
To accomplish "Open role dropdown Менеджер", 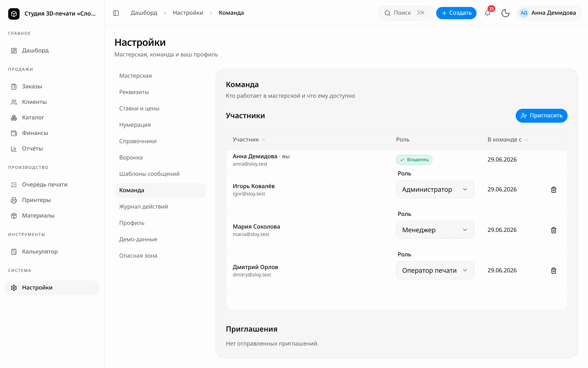I will coord(435,230).
